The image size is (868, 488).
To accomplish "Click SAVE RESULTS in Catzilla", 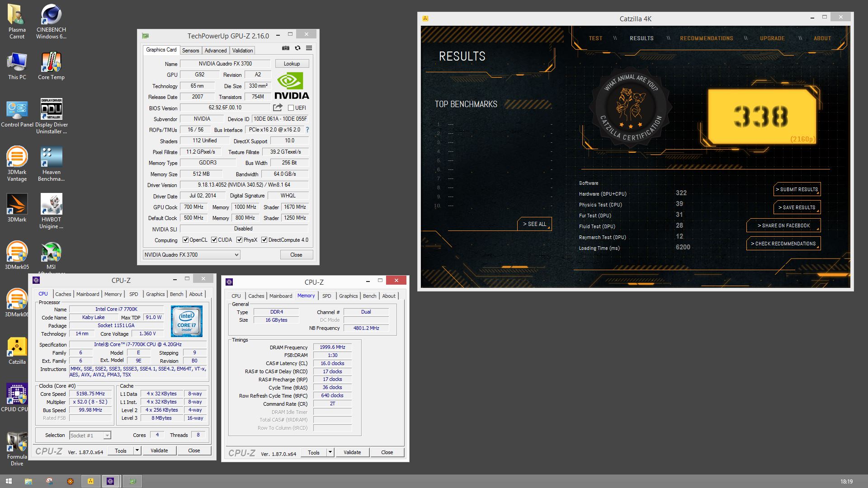I will 797,207.
